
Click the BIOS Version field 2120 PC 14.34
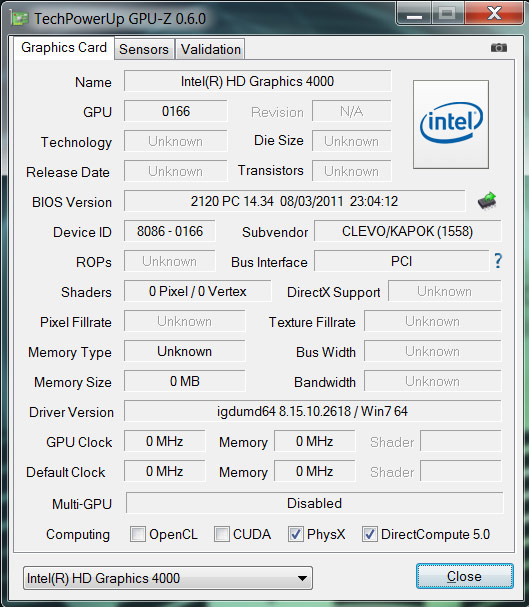pyautogui.click(x=294, y=201)
